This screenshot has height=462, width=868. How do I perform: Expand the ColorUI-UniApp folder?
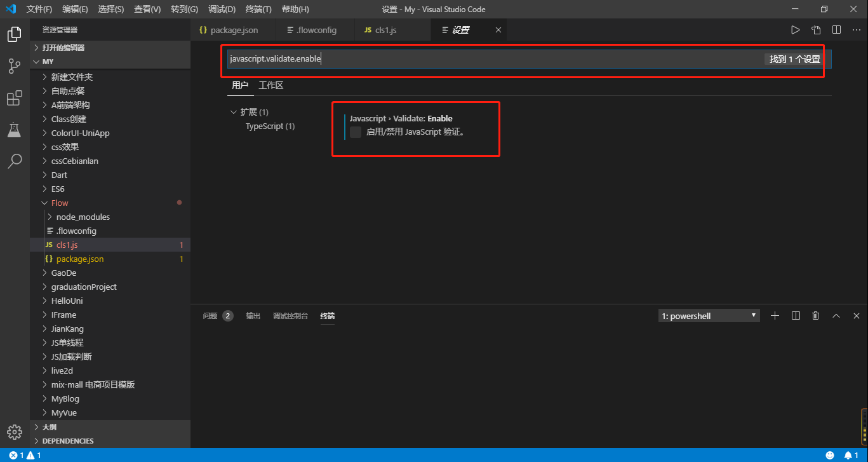tap(110, 133)
